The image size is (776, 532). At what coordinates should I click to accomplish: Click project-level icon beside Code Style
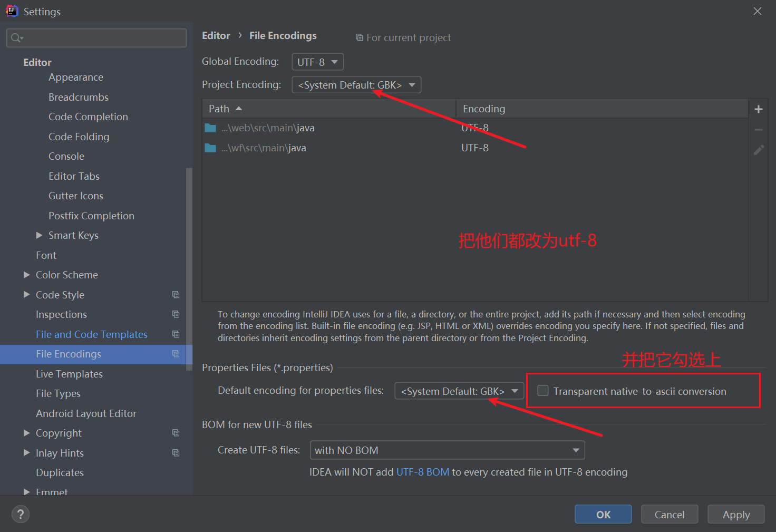click(176, 295)
